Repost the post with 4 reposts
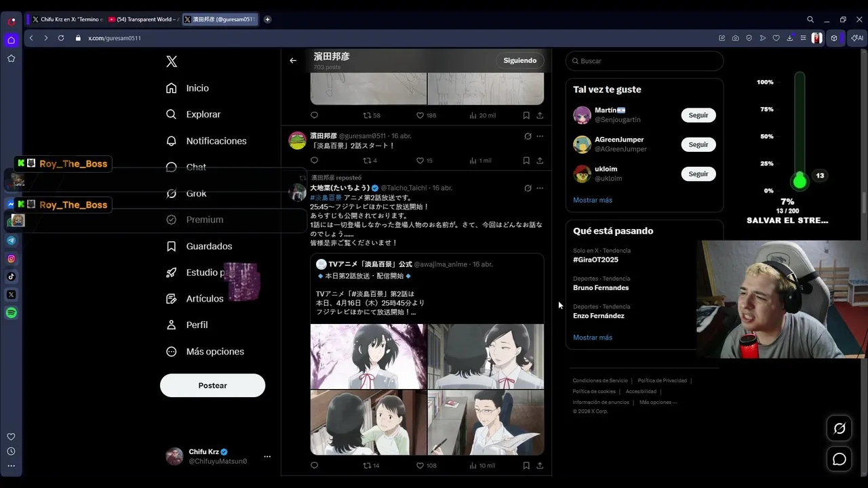This screenshot has height=488, width=868. click(x=370, y=161)
